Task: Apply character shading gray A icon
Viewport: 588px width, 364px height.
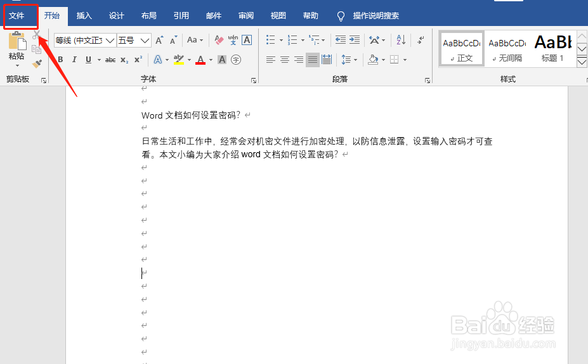Action: [222, 60]
